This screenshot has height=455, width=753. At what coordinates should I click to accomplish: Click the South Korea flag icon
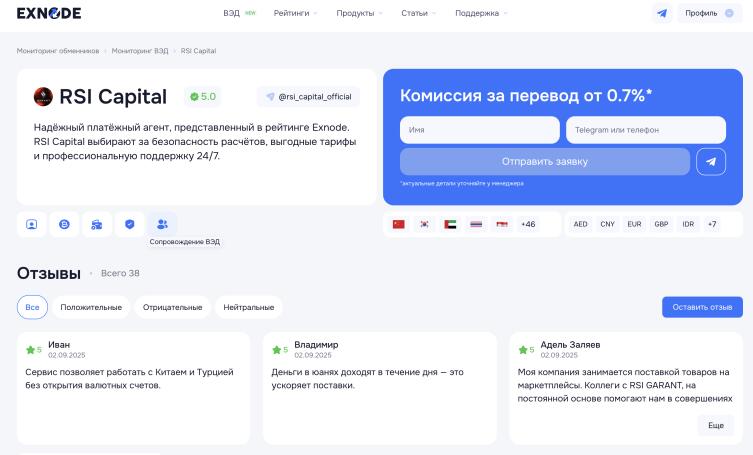[424, 224]
